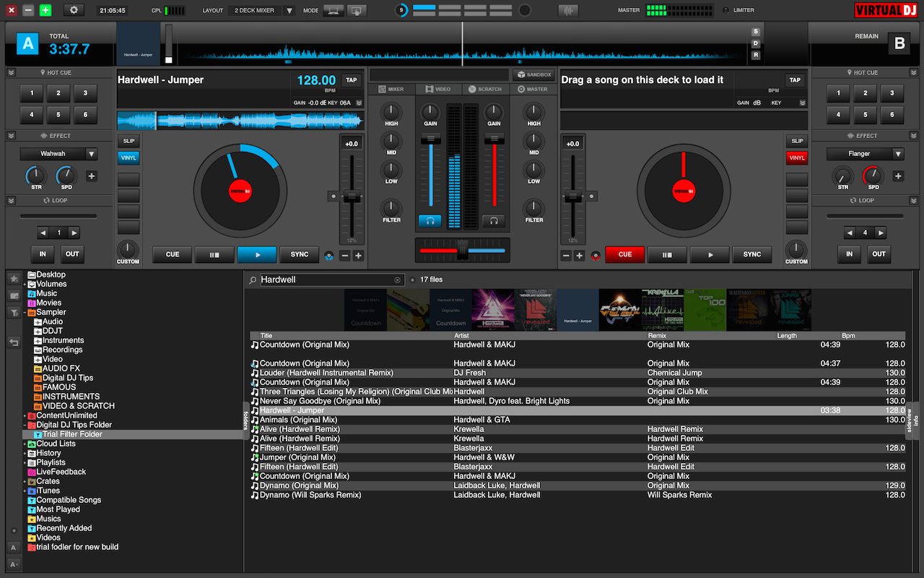The height and width of the screenshot is (578, 924).
Task: Click the master tempo icon beside deck B CUE
Action: point(596,255)
